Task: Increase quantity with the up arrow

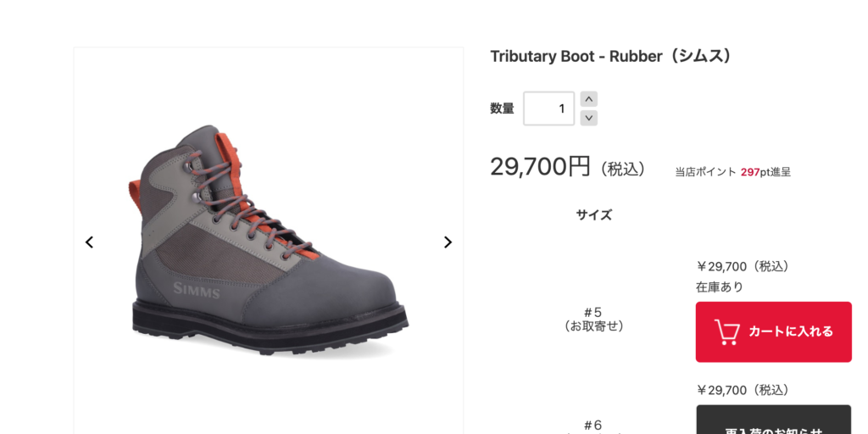Action: (x=589, y=99)
